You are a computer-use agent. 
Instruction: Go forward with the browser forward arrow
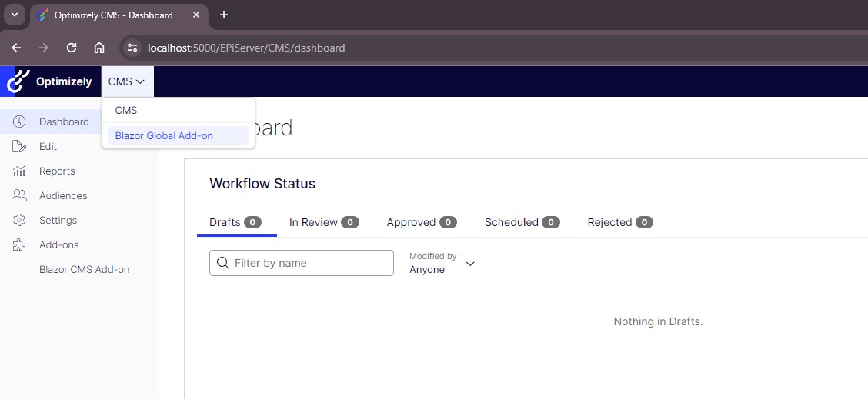coord(44,48)
